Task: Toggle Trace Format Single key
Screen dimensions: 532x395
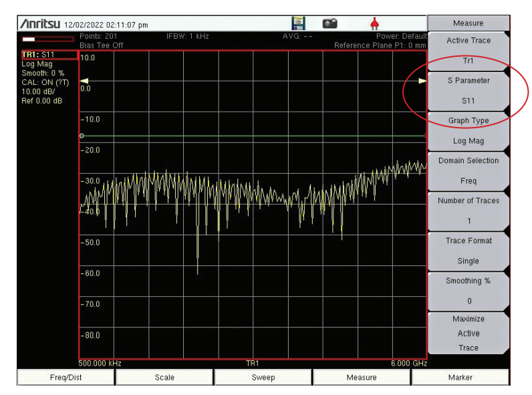Action: tap(468, 251)
